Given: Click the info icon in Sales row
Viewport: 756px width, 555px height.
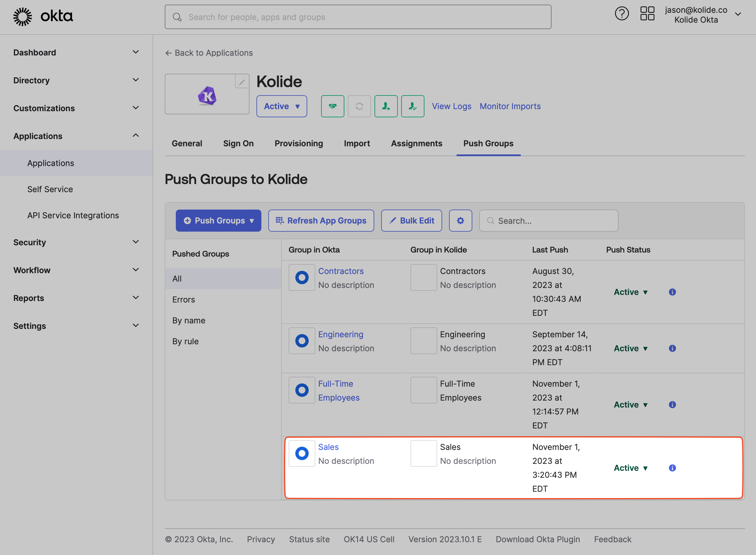Looking at the screenshot, I should (x=672, y=468).
